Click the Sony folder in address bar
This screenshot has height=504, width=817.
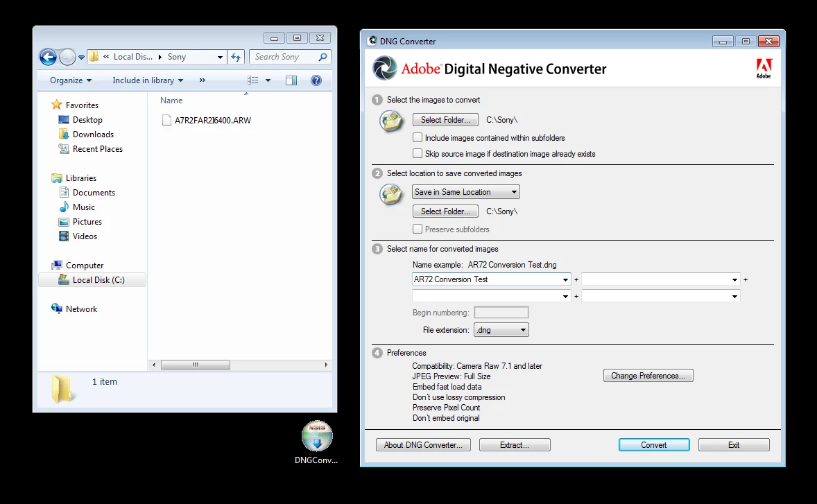coord(177,57)
